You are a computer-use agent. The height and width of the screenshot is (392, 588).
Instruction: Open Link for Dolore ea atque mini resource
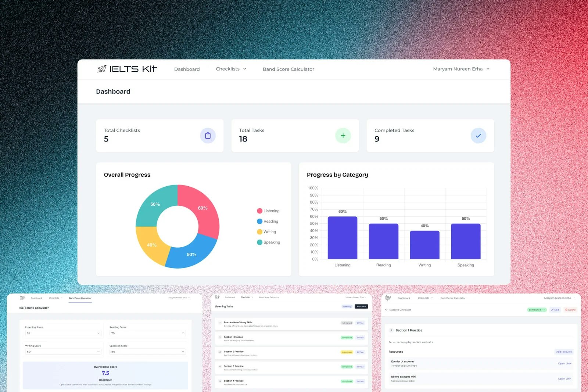(x=564, y=378)
